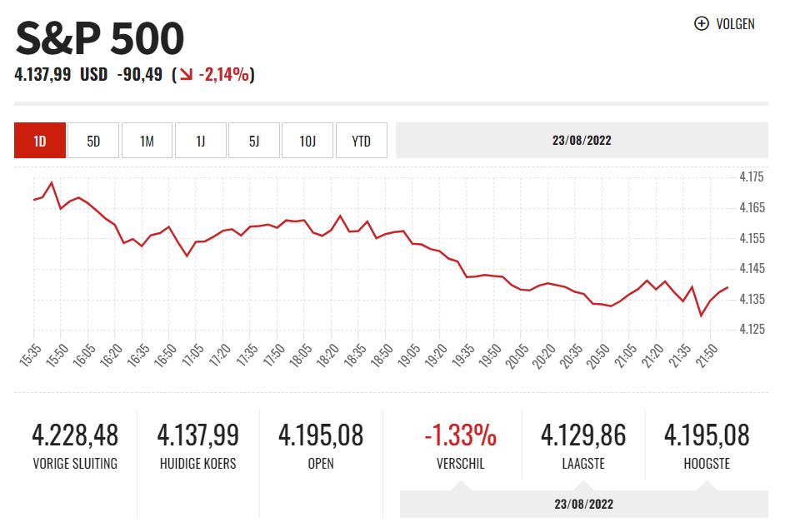Click the chart line peak near 15:50
Image resolution: width=790 pixels, height=532 pixels.
pyautogui.click(x=52, y=182)
